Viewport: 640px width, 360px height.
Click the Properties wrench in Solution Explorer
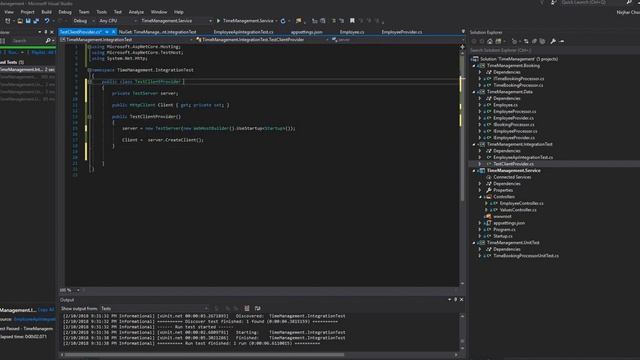click(x=553, y=41)
